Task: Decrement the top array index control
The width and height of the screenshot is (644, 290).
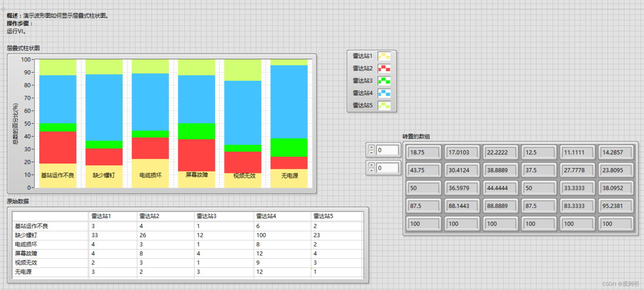Action: (371, 152)
